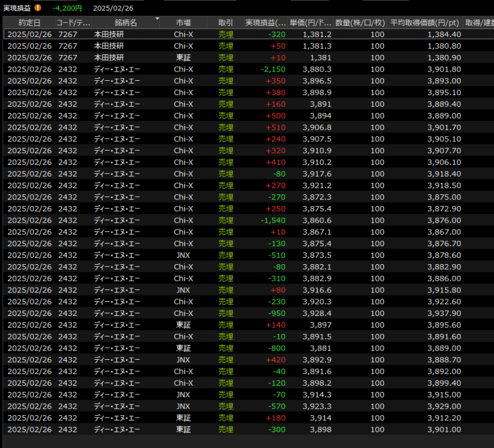Select the +350 realized profit cell
The image size is (494, 448).
point(275,81)
